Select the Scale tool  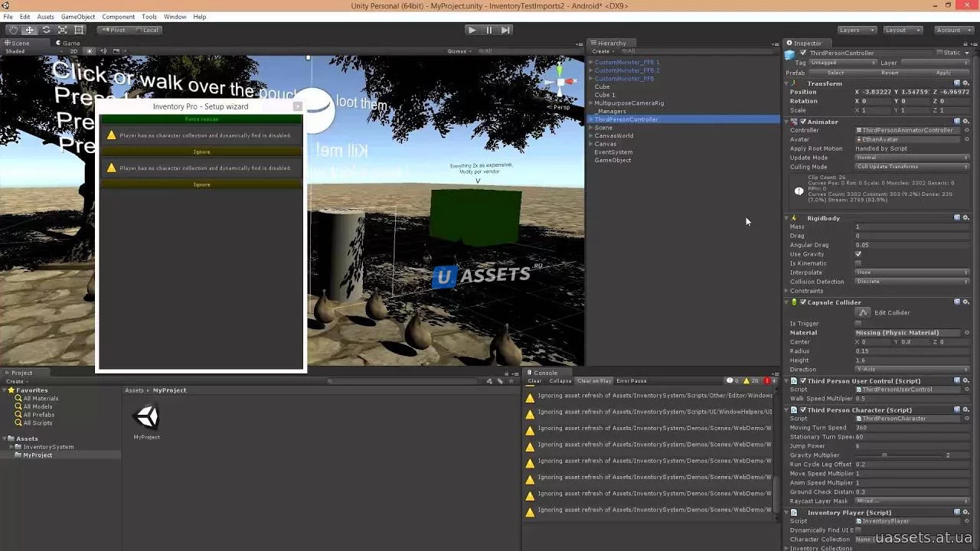[63, 30]
